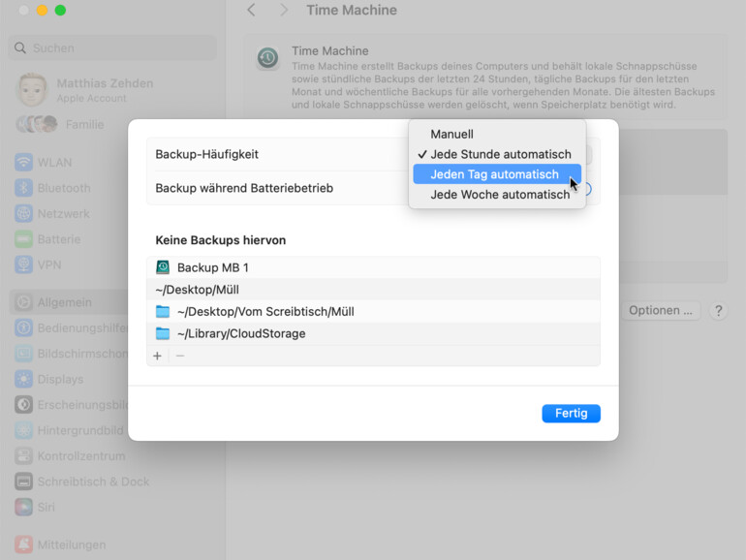The height and width of the screenshot is (560, 746).
Task: Select Allgemein gear icon in sidebar
Action: pyautogui.click(x=24, y=302)
